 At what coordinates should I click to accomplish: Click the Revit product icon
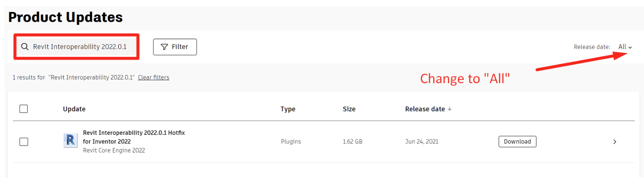click(71, 141)
